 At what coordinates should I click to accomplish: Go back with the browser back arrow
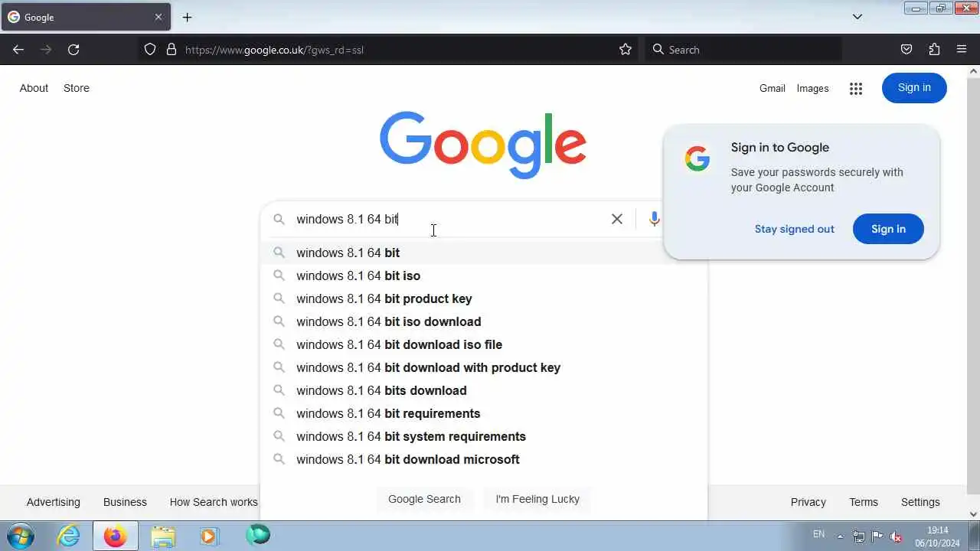click(18, 50)
